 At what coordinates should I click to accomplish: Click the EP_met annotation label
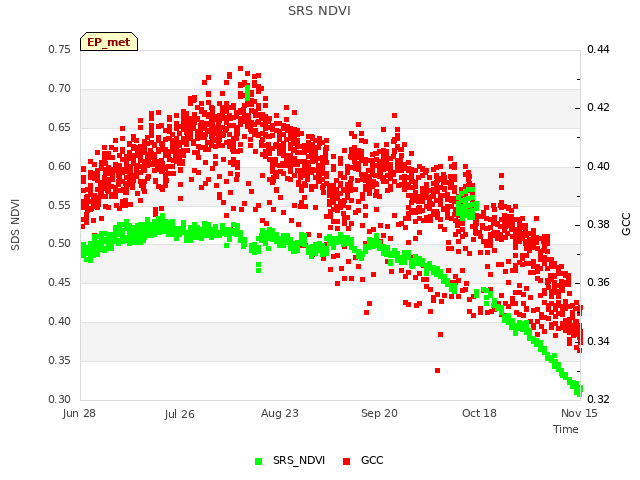(x=109, y=42)
